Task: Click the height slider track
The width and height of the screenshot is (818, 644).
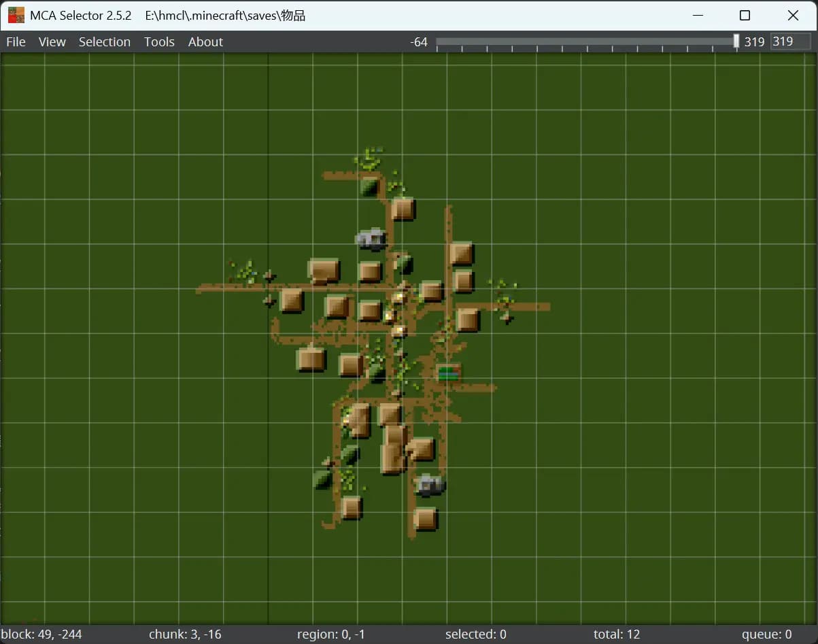Action: pyautogui.click(x=585, y=41)
